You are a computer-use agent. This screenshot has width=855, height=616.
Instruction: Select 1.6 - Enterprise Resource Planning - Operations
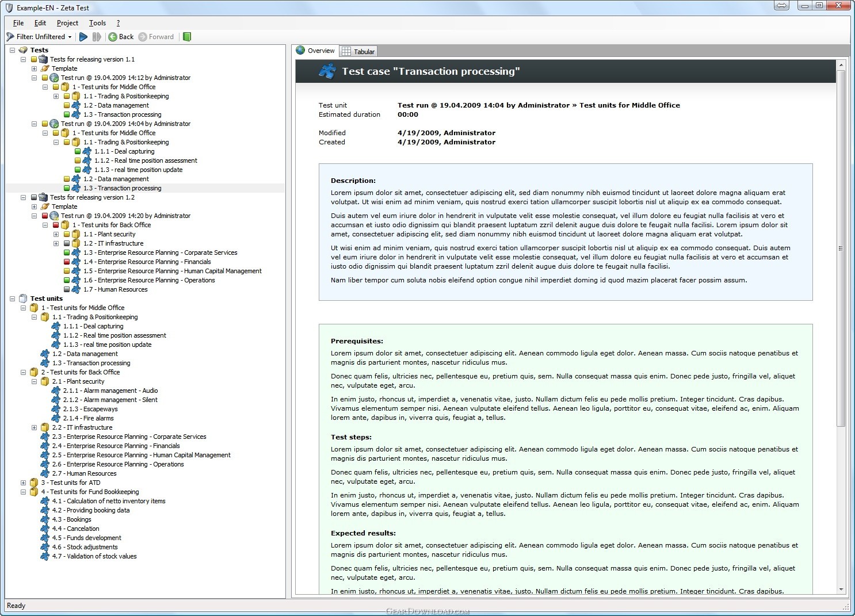(149, 280)
